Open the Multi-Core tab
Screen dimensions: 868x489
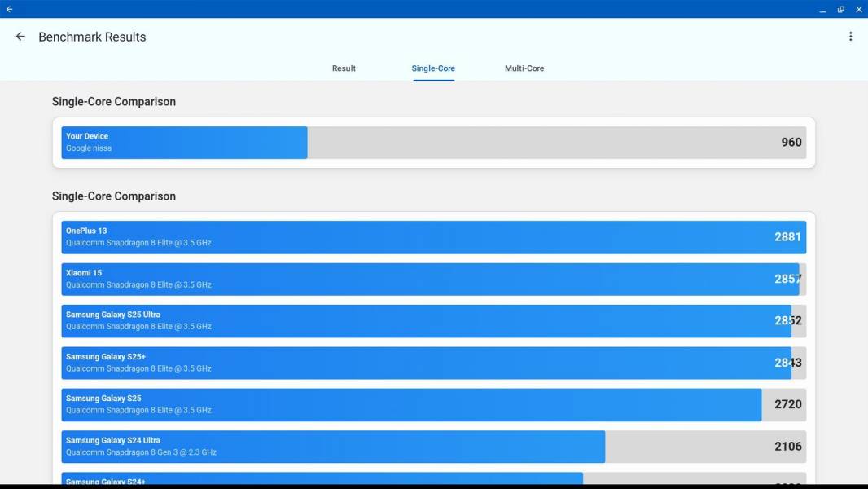tap(524, 68)
